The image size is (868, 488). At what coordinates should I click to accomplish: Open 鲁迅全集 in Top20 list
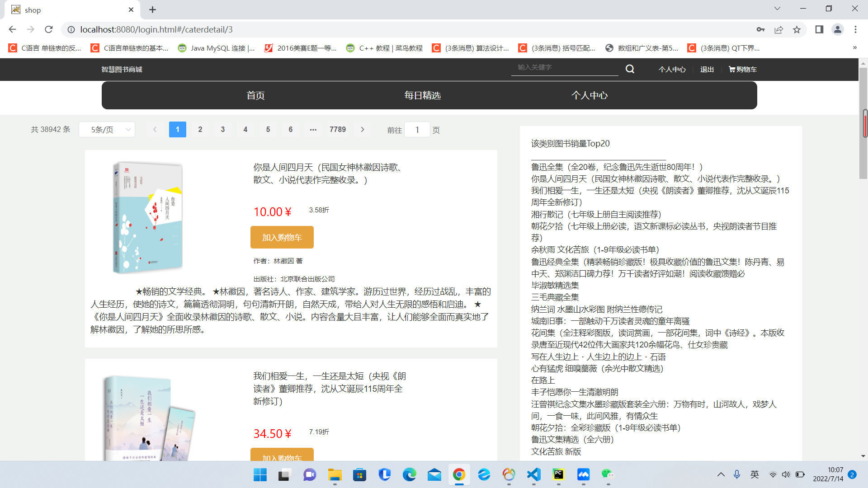[x=617, y=167]
